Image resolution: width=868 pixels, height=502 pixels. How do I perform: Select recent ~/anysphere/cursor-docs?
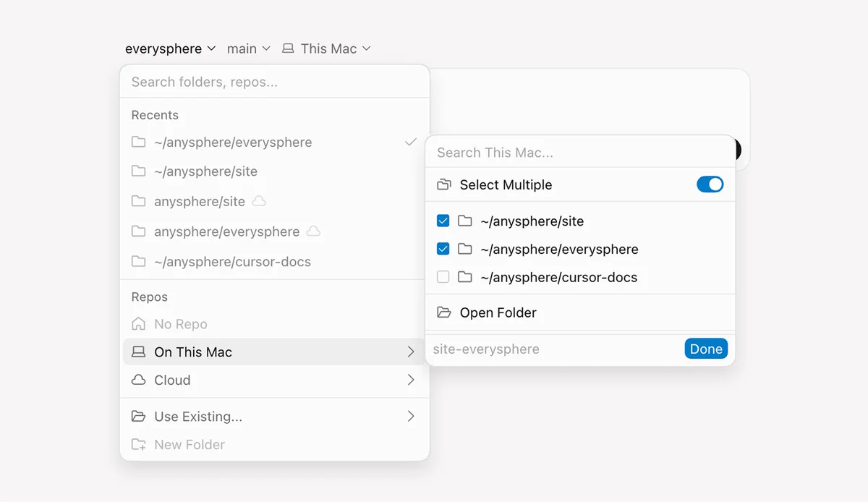click(275, 262)
